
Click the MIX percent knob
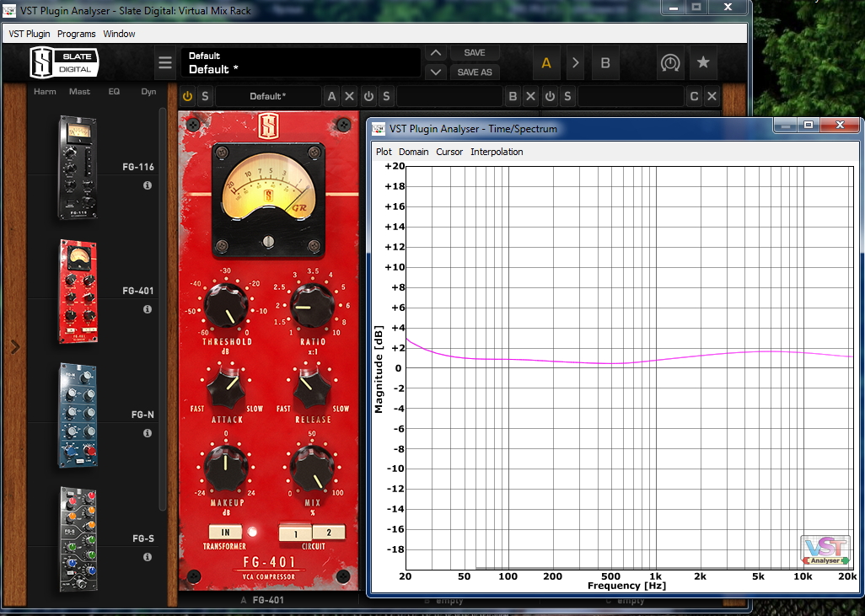click(x=312, y=467)
